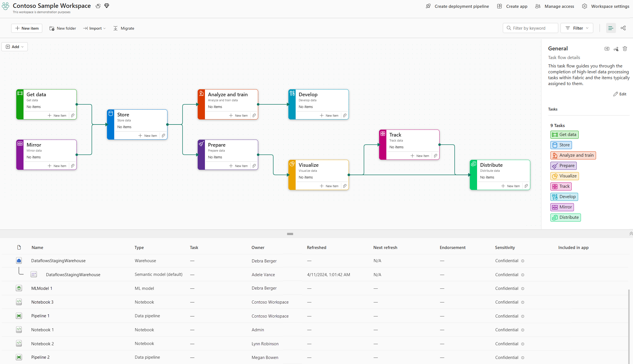Select the Visualize task tag in Tasks list
Screen dimensions: 633x364
click(x=564, y=176)
